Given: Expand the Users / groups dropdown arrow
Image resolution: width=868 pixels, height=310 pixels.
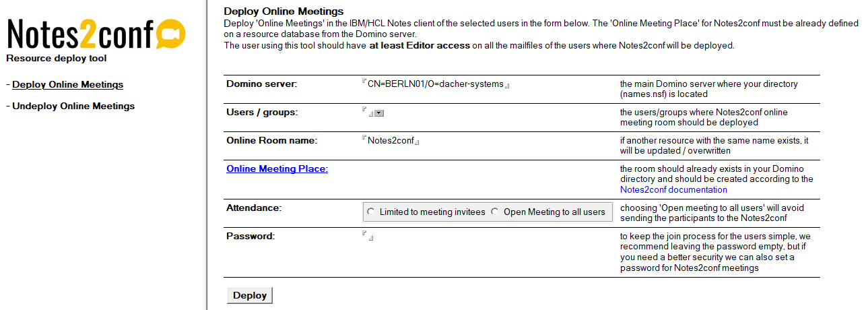Looking at the screenshot, I should [x=378, y=113].
